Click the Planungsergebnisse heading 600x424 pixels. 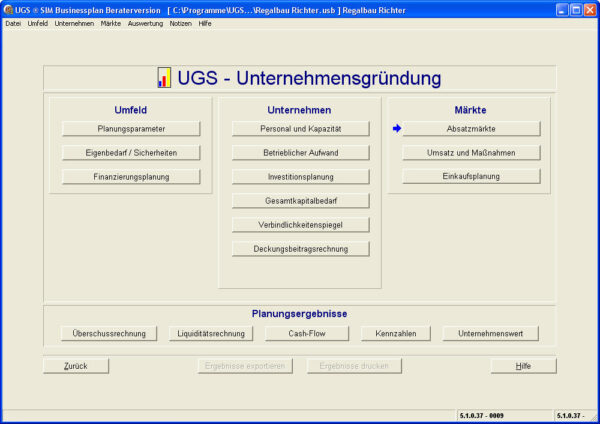(299, 314)
